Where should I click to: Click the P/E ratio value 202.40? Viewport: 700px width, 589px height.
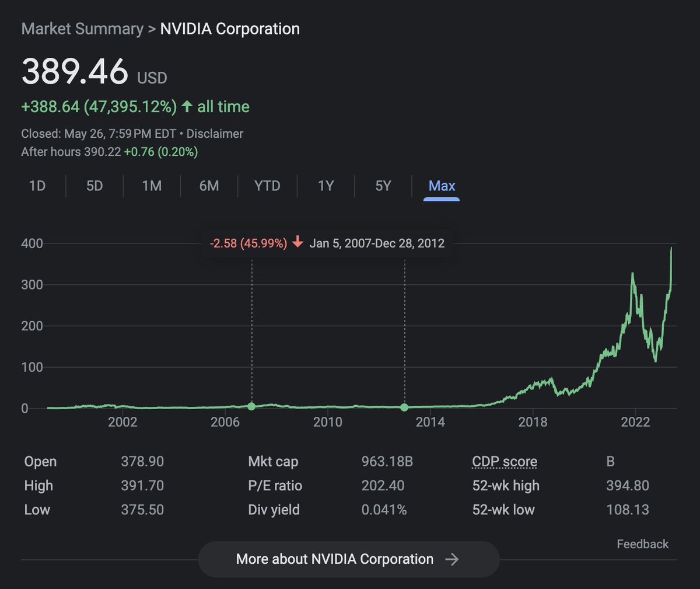[383, 486]
